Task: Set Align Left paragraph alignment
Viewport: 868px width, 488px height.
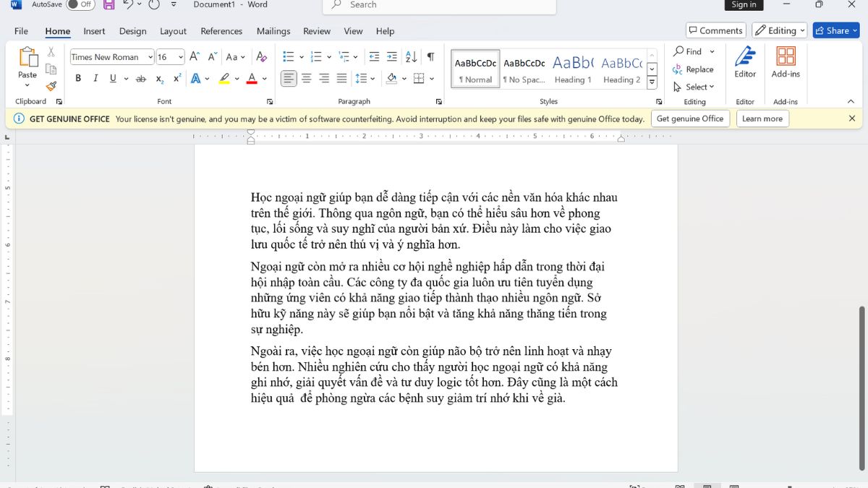Action: 289,78
